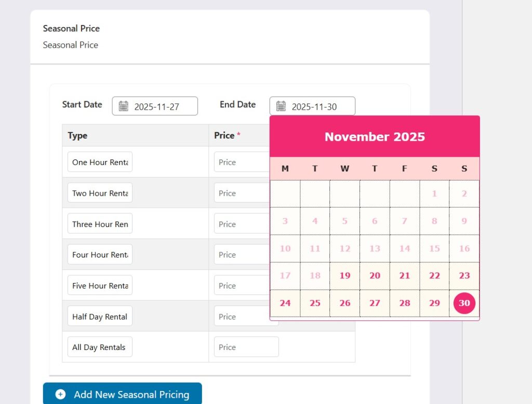Click the Monday column header in the calendar
Image resolution: width=532 pixels, height=404 pixels.
pos(285,168)
